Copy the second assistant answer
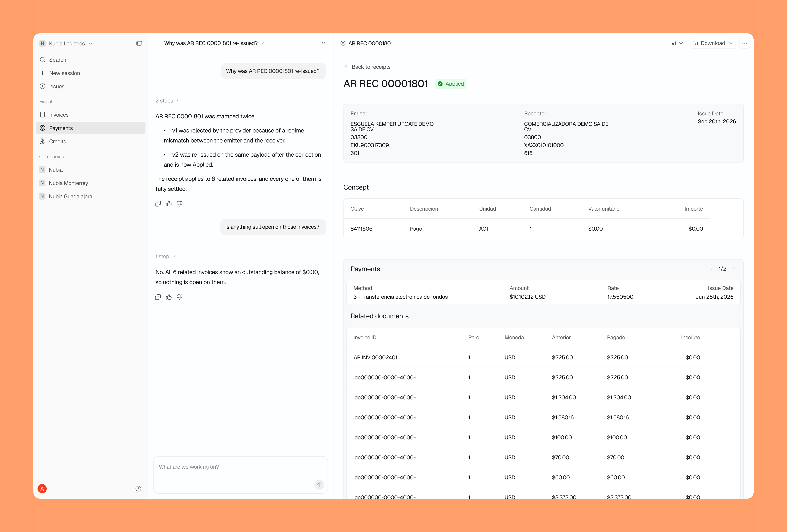Viewport: 787px width, 532px height. pyautogui.click(x=158, y=297)
